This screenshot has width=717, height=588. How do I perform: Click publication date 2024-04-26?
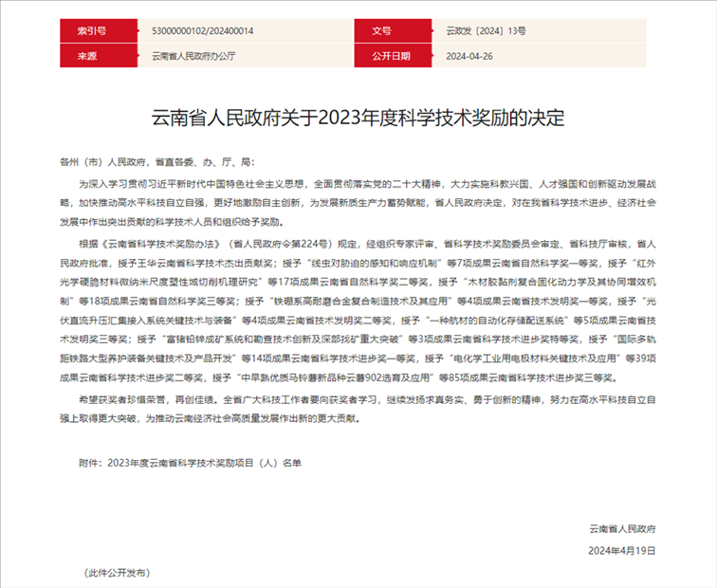click(469, 56)
